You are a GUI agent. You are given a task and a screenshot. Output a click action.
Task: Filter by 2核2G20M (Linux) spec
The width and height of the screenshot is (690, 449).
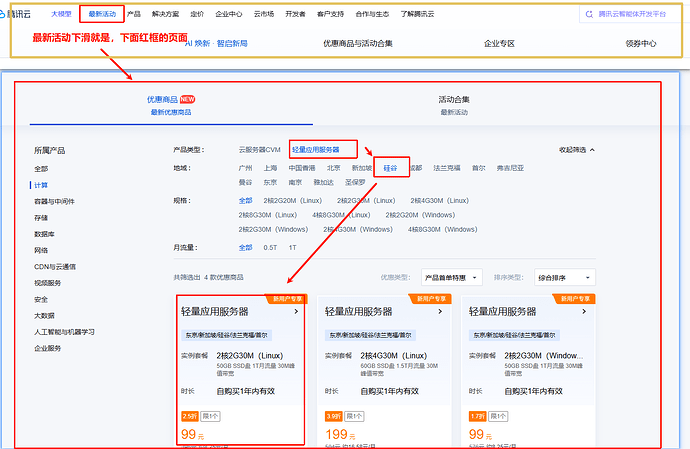click(x=293, y=201)
